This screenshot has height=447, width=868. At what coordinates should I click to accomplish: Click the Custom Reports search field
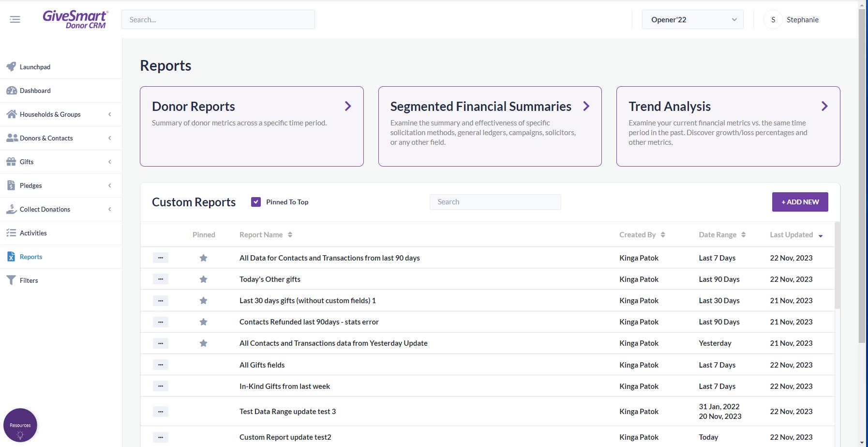(x=495, y=202)
